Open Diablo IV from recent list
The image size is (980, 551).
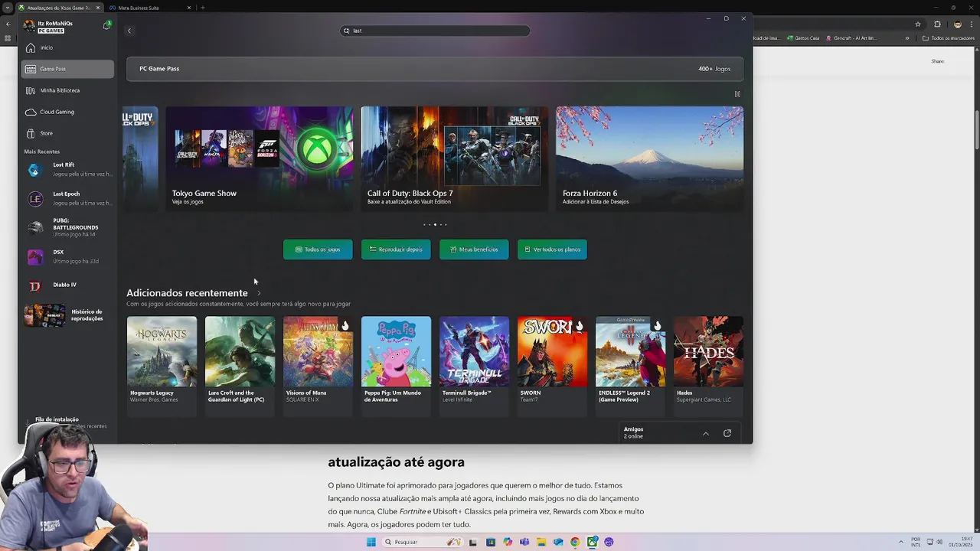[67, 285]
